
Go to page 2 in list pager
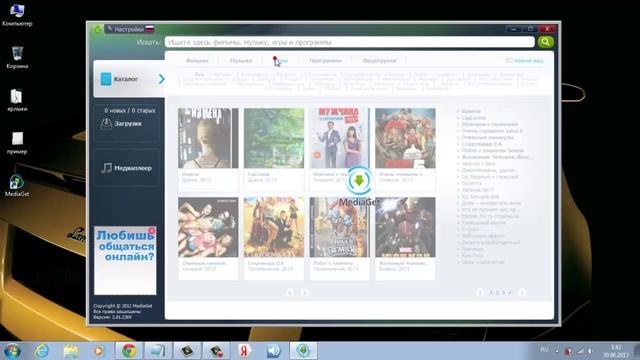497,292
